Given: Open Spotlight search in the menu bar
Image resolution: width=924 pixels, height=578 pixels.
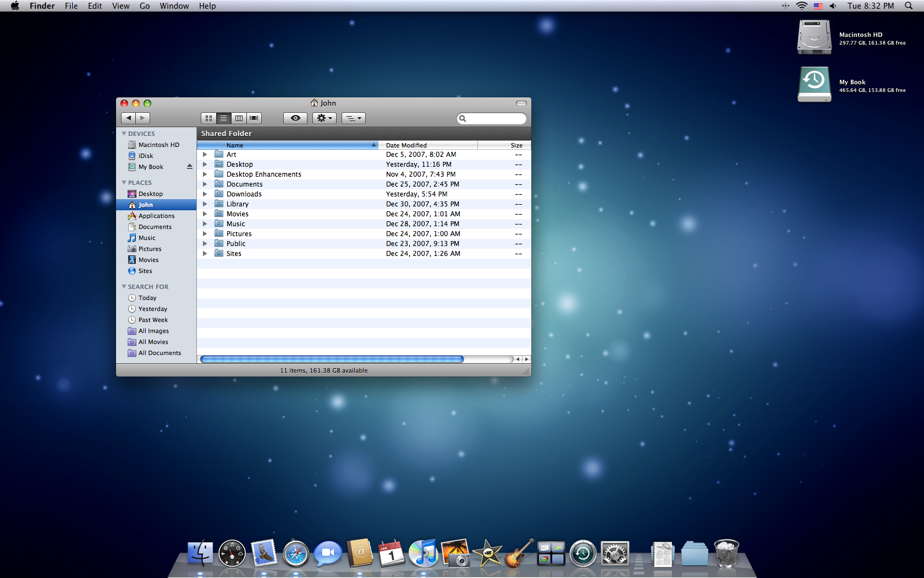Looking at the screenshot, I should (x=909, y=6).
